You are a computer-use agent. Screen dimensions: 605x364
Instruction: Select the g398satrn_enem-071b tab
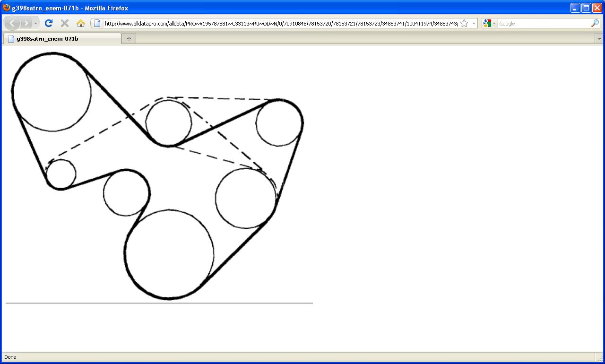pos(62,39)
